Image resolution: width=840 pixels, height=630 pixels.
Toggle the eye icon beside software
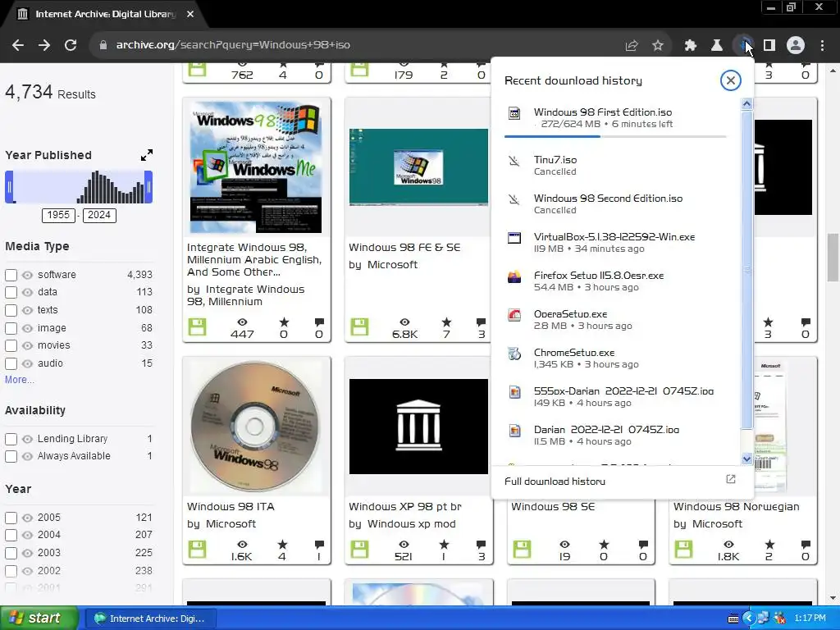(x=27, y=276)
